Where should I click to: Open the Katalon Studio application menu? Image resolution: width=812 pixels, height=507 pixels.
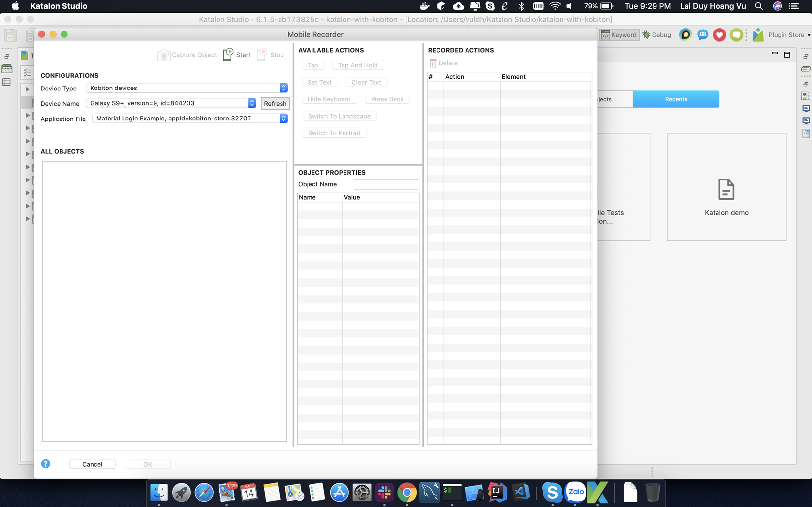[59, 6]
